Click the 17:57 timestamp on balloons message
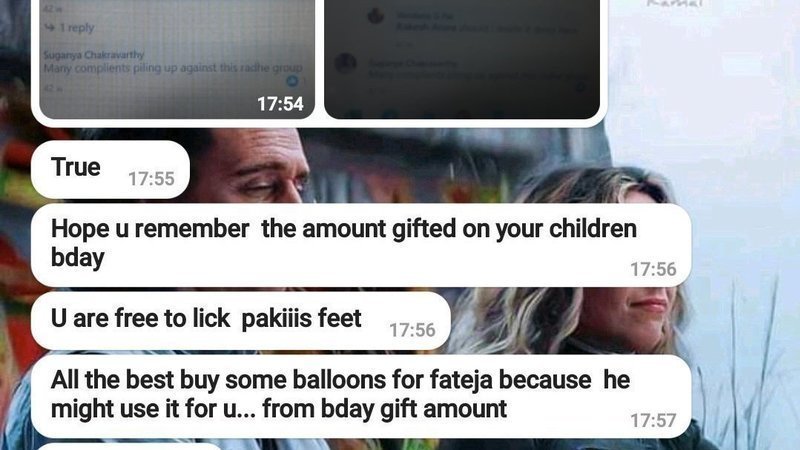Viewport: 800px width, 450px height. point(653,420)
